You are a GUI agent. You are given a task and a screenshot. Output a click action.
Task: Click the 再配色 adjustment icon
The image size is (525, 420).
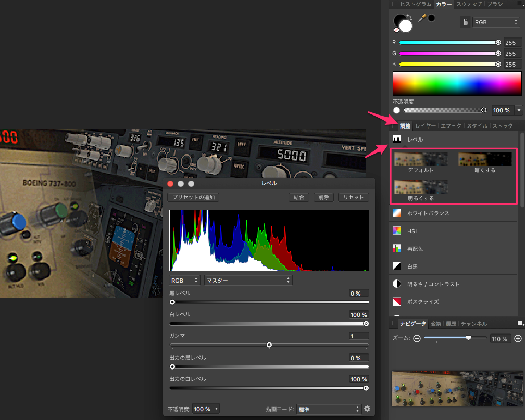[x=397, y=249]
